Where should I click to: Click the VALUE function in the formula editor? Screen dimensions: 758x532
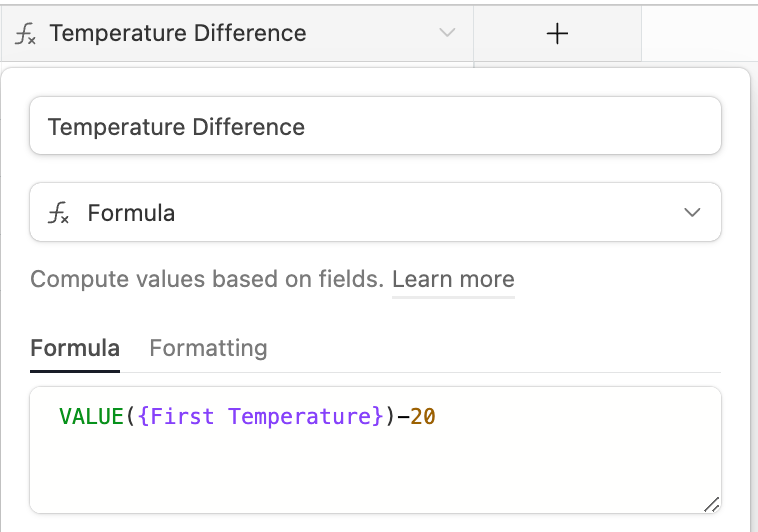click(91, 416)
